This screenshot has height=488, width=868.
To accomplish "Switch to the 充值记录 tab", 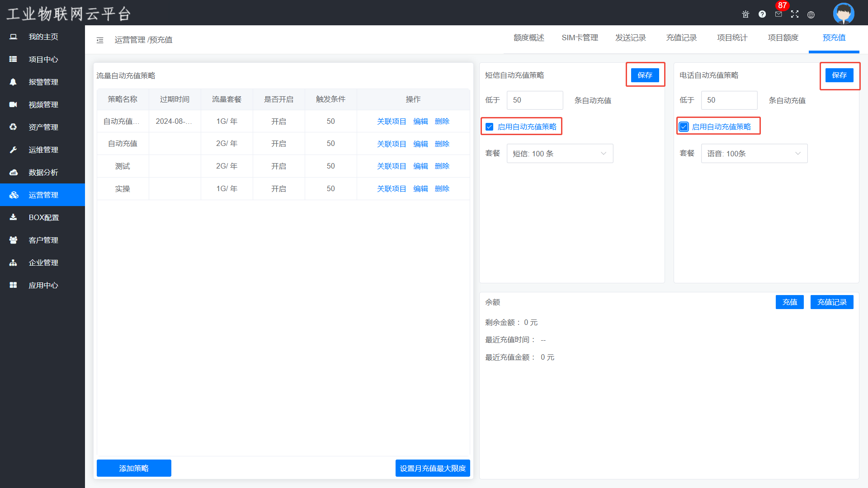I will (681, 38).
